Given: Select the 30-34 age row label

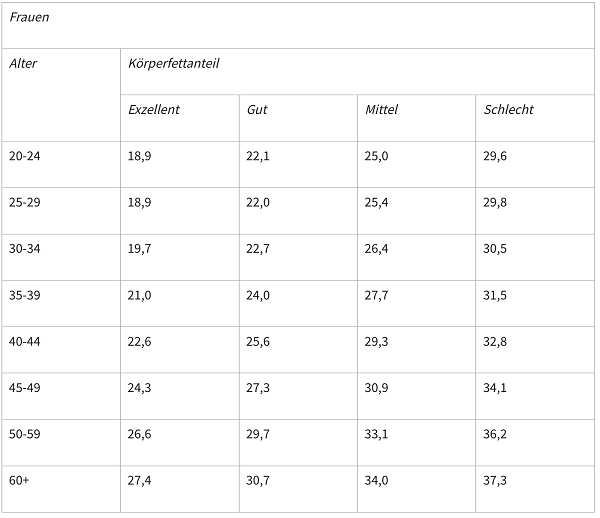Looking at the screenshot, I should click(25, 249).
